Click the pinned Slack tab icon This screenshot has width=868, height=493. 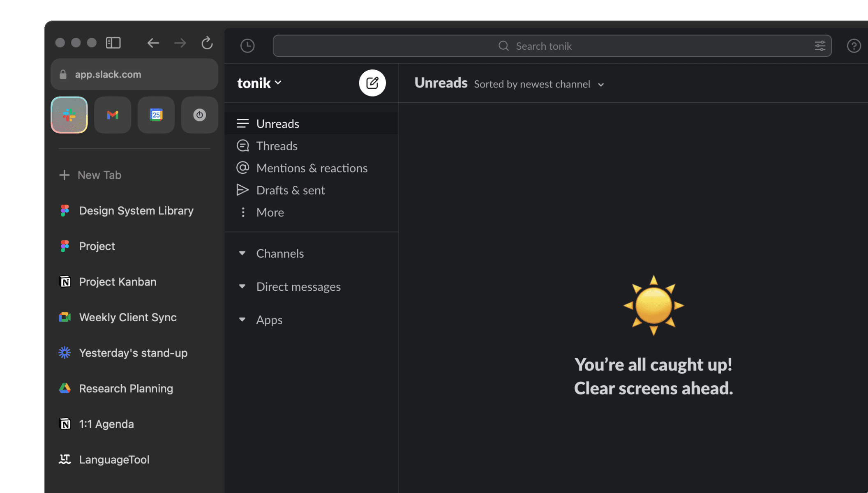click(x=69, y=115)
